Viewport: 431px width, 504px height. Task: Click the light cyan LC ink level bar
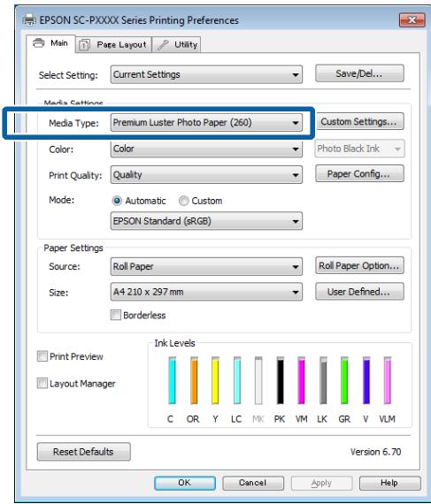[237, 380]
